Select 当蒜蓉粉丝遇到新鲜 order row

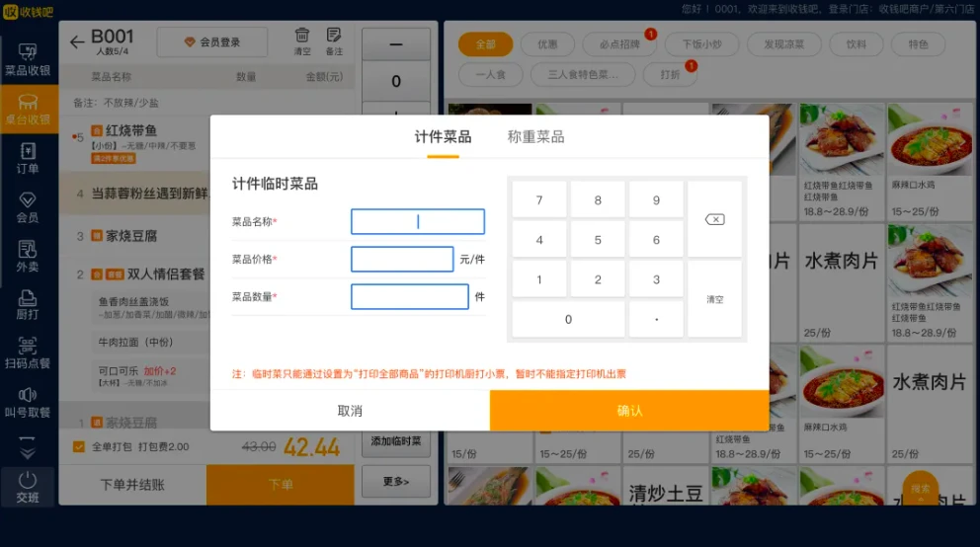[134, 194]
